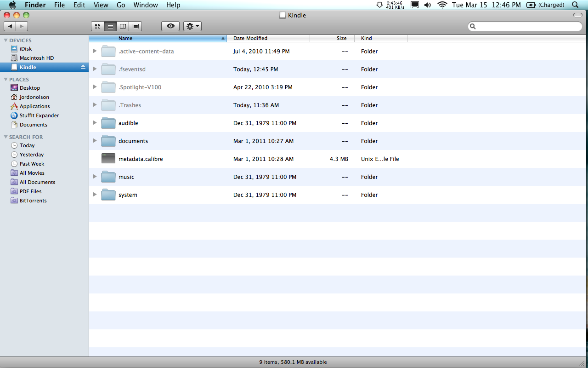Sort by Date Modified column
Screen dimensions: 588x368
pos(269,39)
